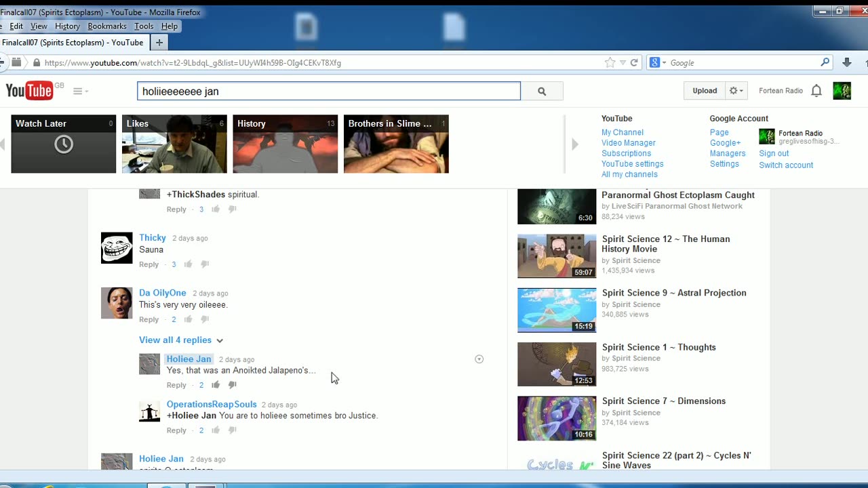Reload the page in Firefox

(634, 62)
